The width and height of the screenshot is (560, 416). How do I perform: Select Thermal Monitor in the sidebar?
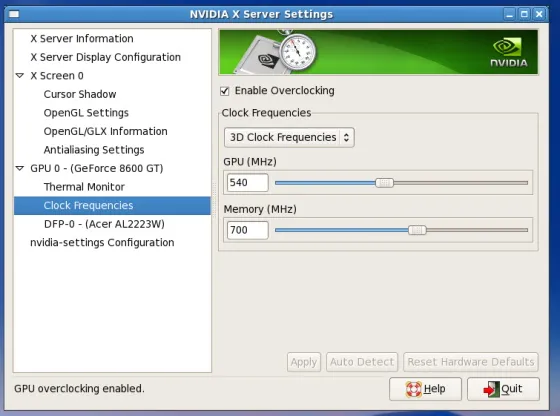pyautogui.click(x=84, y=187)
